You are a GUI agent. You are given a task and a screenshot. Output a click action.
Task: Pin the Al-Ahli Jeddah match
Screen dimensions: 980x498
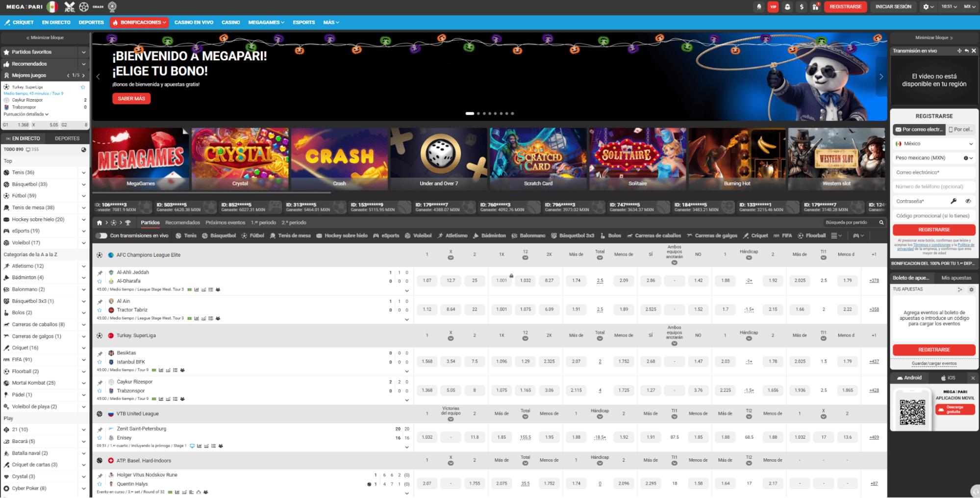(100, 273)
